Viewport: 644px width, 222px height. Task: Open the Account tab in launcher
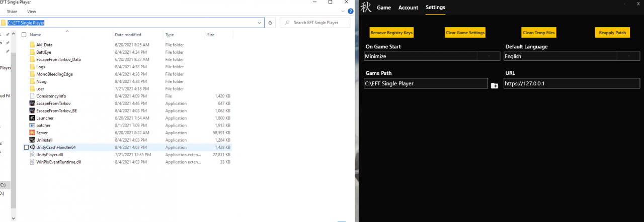point(408,8)
